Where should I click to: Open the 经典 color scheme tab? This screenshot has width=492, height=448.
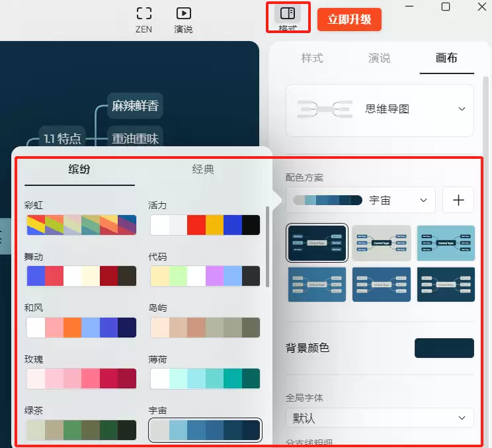(x=203, y=169)
